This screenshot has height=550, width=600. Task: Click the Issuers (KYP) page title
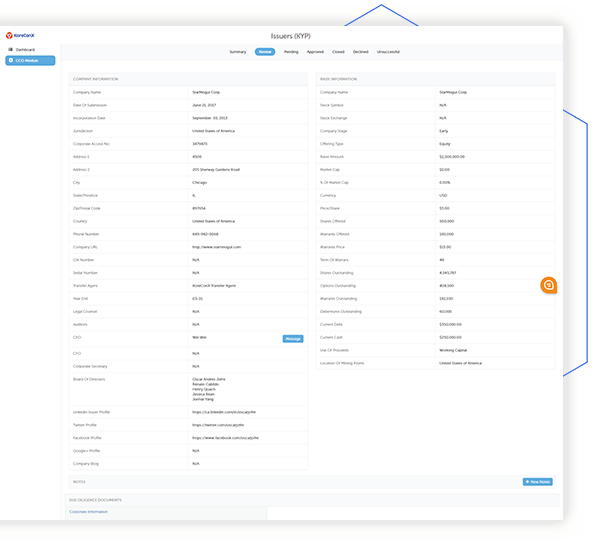(290, 36)
